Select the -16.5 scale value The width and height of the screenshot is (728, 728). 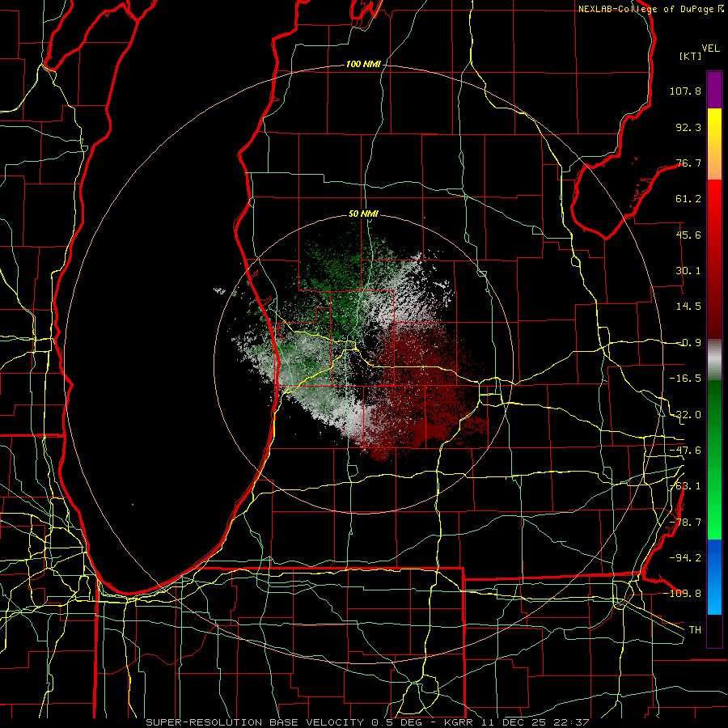click(x=685, y=379)
